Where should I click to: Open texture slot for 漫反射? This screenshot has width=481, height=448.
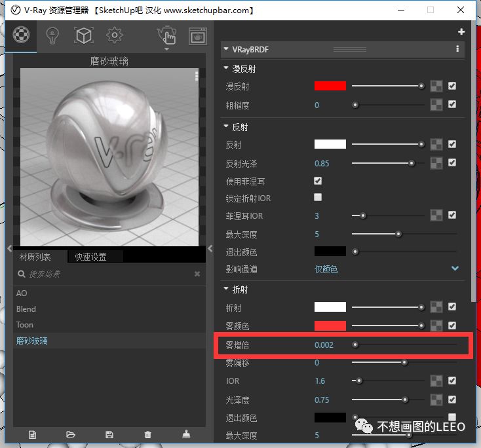coord(436,86)
